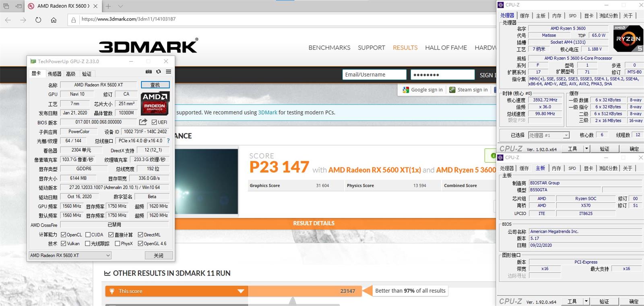
Task: Open the tab list chevron beside the new-tab button
Action: coord(120,6)
